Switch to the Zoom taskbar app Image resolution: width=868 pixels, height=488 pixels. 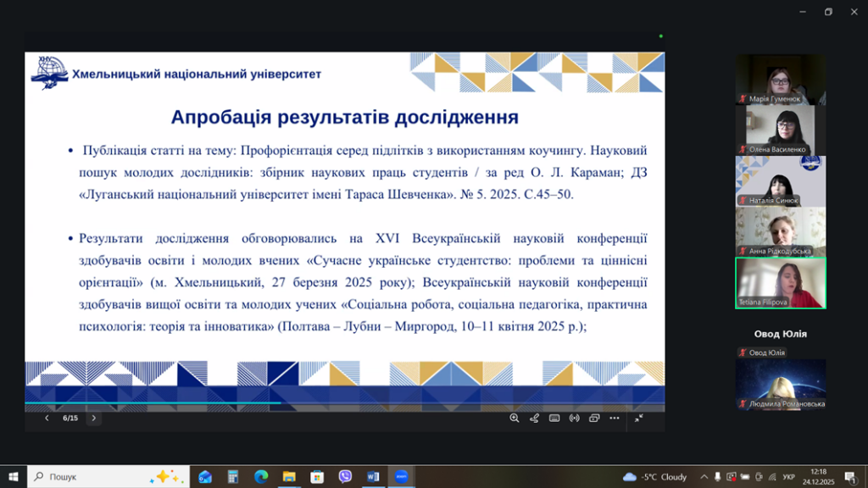(x=401, y=477)
